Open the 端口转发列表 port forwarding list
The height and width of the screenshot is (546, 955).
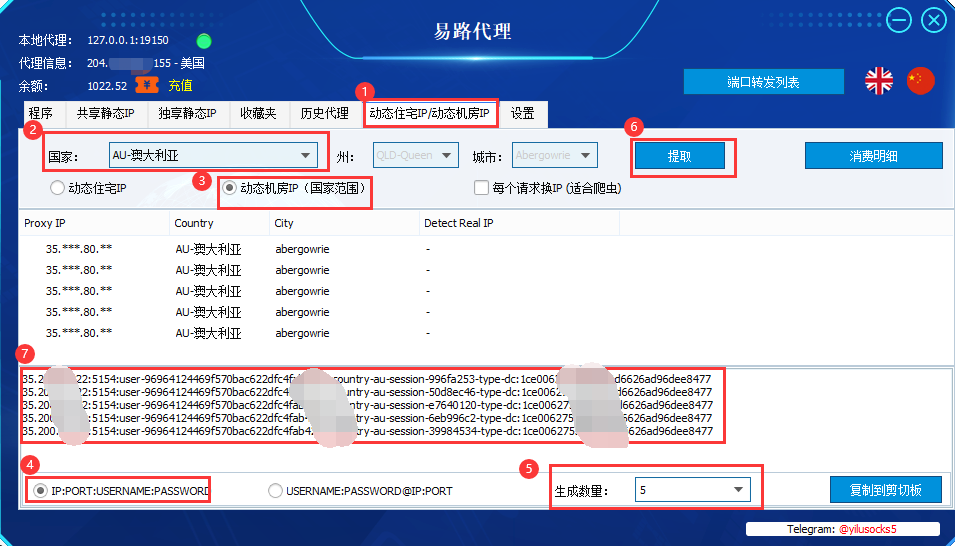[x=764, y=82]
